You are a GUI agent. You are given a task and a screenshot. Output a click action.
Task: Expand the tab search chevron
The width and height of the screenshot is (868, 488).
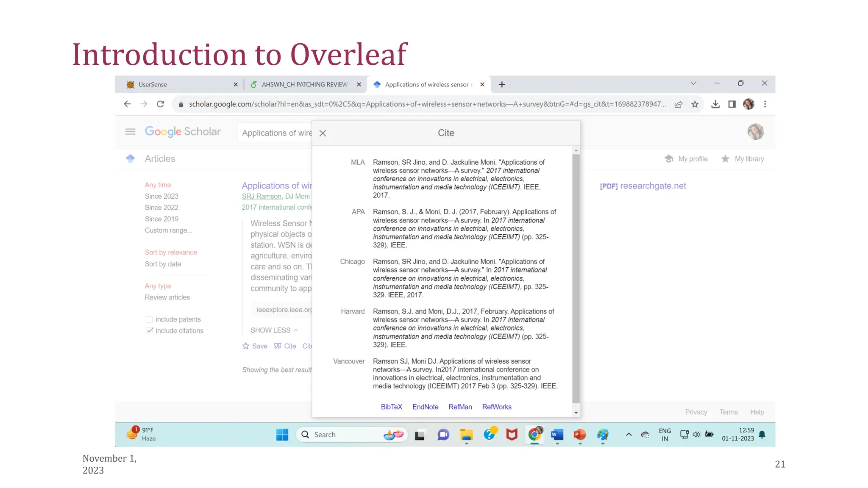click(693, 83)
